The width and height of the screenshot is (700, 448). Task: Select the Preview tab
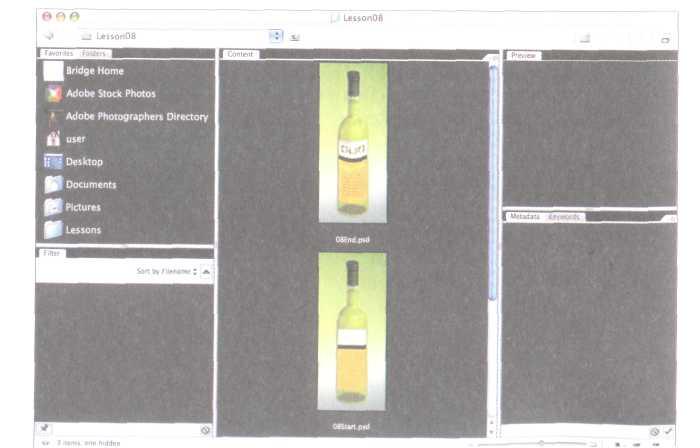pyautogui.click(x=523, y=55)
